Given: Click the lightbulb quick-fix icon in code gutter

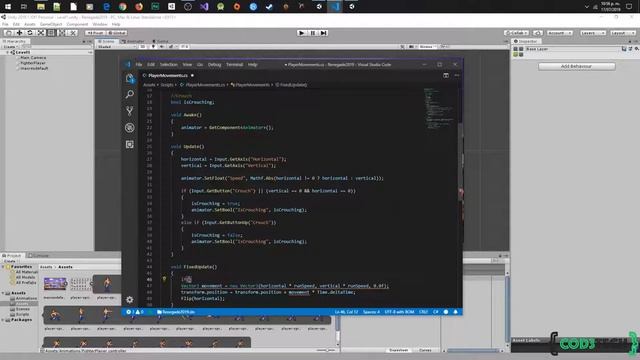Looking at the screenshot, I should click(x=164, y=279).
